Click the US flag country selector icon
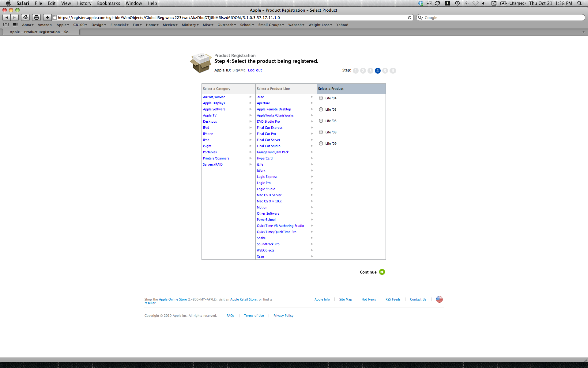Viewport: 588px width, 368px height. tap(439, 299)
